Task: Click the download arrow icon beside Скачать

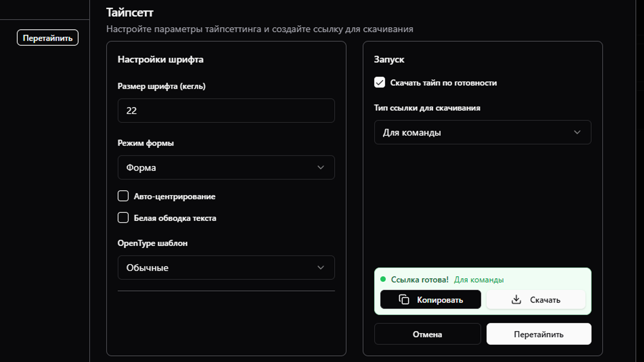Action: [x=516, y=300]
